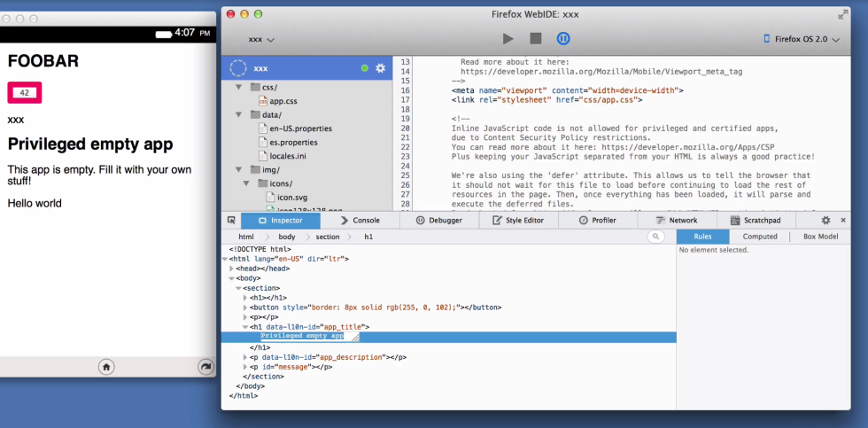Click the h1 breadcrumb
The height and width of the screenshot is (428, 868).
[368, 237]
